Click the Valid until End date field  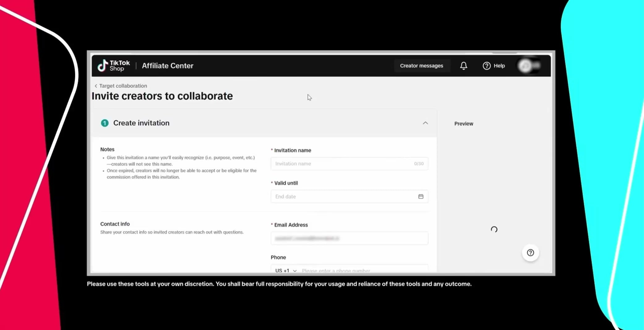tap(349, 197)
